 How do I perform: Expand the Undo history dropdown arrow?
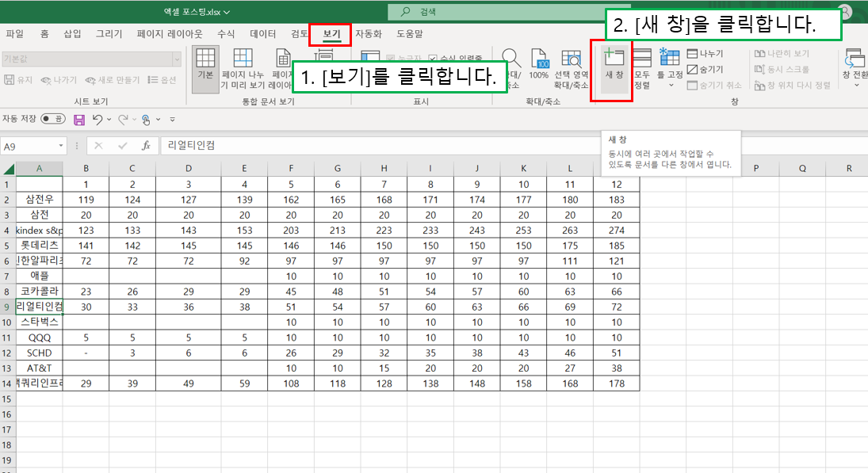point(109,119)
